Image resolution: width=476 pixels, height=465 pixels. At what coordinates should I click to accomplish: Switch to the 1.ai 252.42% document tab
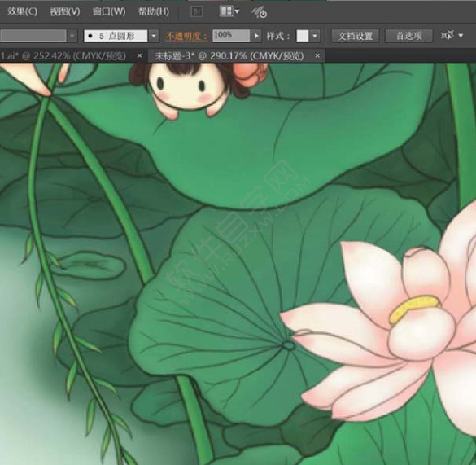tap(63, 56)
